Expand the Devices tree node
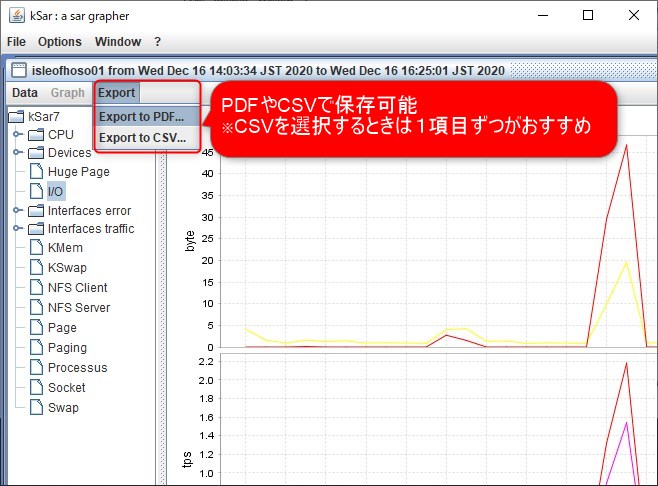The width and height of the screenshot is (658, 486). click(x=17, y=152)
